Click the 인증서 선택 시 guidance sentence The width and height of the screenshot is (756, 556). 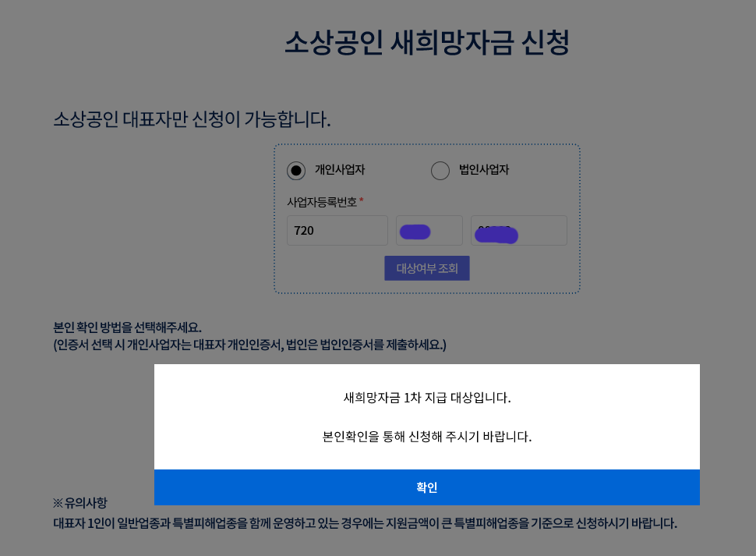pyautogui.click(x=249, y=345)
